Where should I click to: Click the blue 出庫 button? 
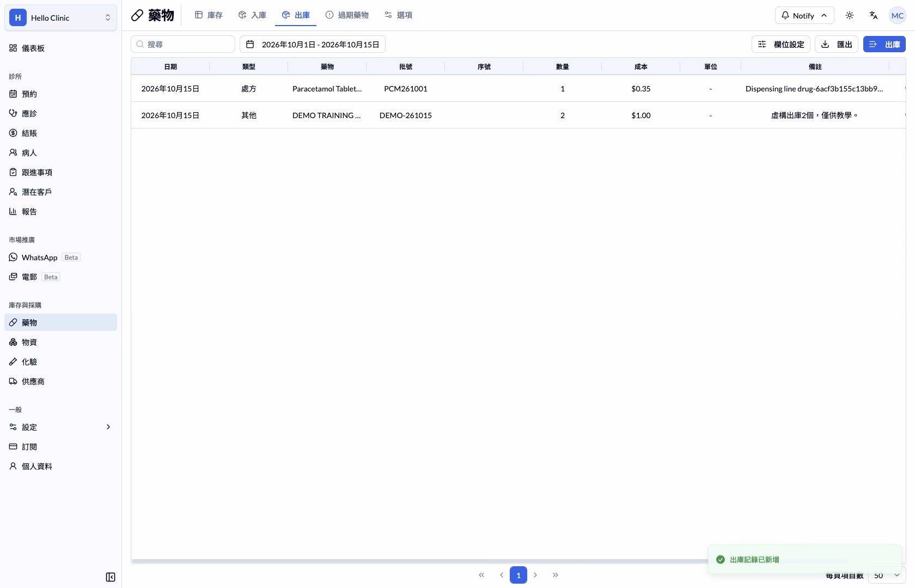[884, 44]
